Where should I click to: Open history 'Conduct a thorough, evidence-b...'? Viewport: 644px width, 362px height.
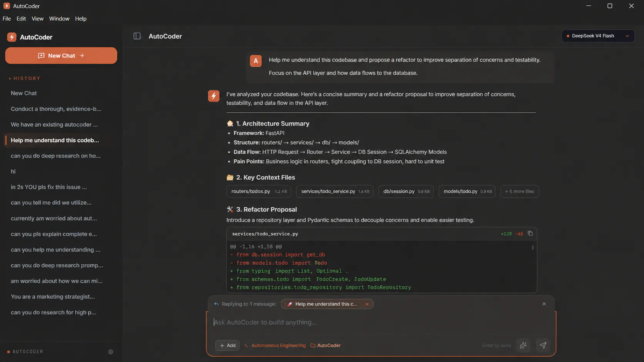click(x=61, y=109)
